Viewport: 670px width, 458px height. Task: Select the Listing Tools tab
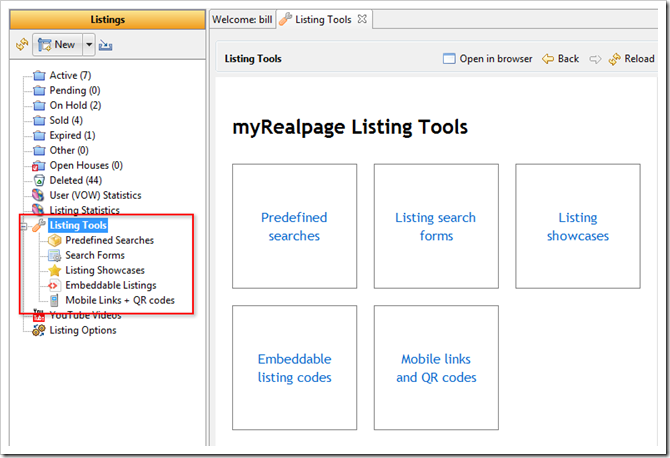323,20
